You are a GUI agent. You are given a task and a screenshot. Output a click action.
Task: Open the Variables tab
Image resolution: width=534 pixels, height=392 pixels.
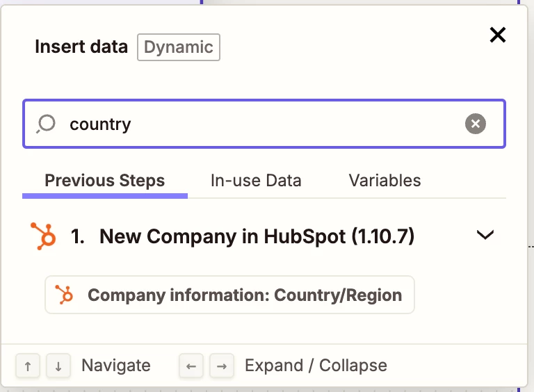tap(385, 181)
